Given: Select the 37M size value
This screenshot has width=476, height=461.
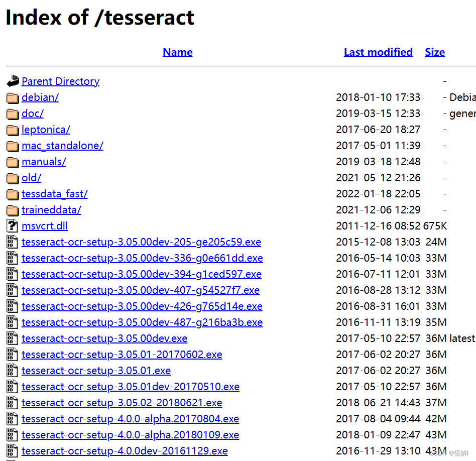Looking at the screenshot, I should point(436,403).
